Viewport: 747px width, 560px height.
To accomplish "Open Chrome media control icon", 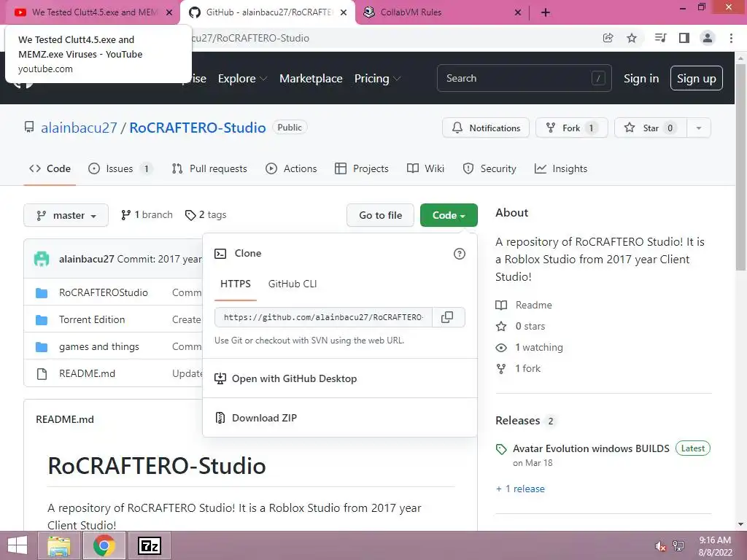I will click(x=660, y=38).
